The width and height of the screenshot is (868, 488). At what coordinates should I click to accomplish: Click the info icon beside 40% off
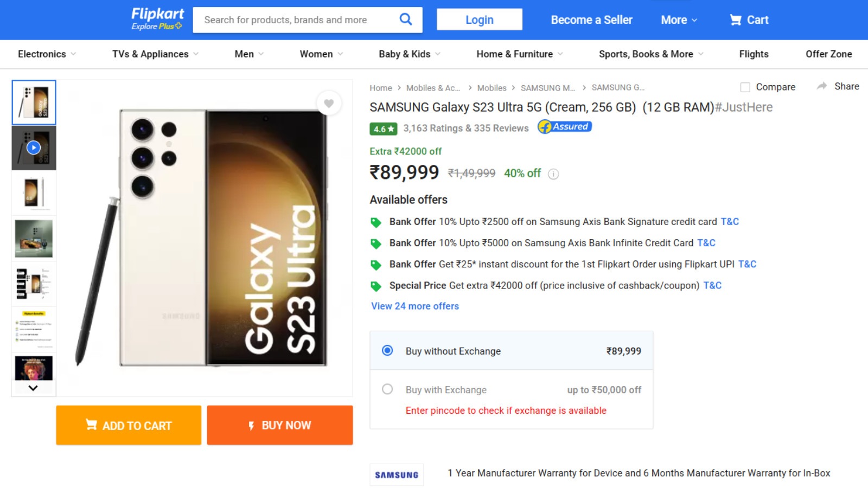pos(553,174)
